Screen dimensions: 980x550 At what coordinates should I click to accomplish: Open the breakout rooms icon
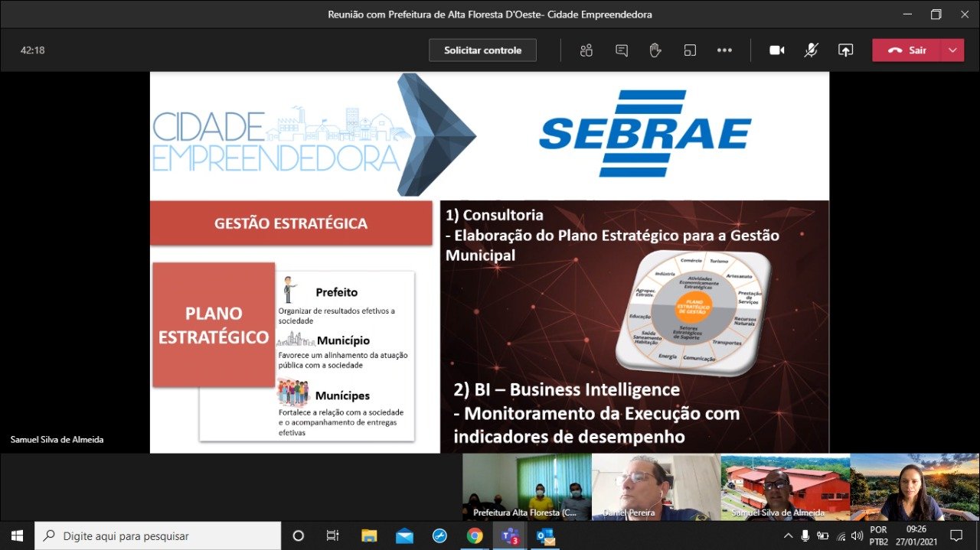690,50
